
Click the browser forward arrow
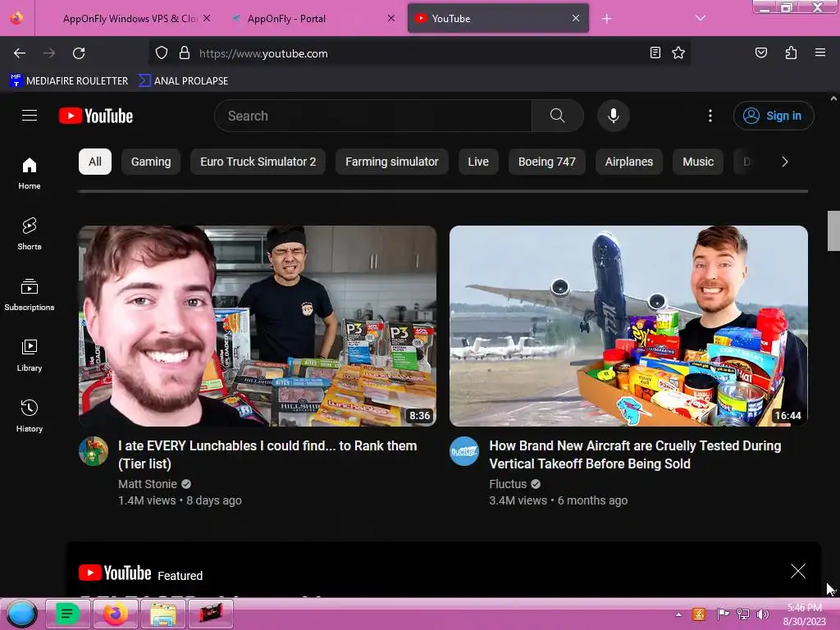tap(49, 53)
